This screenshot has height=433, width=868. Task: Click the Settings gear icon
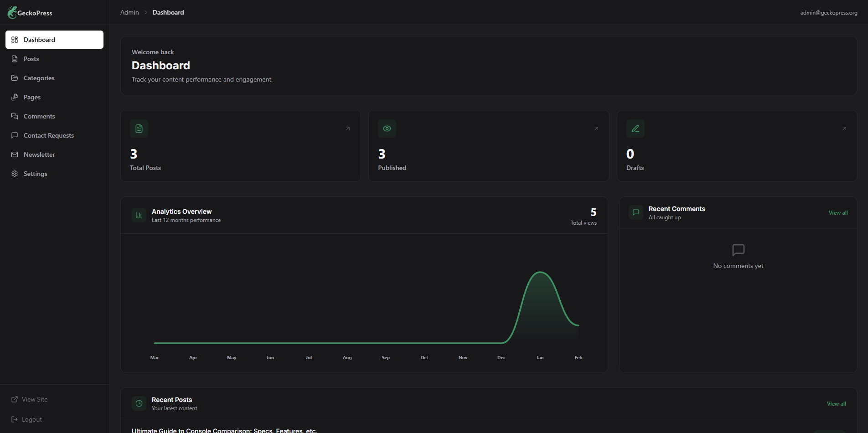coord(15,173)
